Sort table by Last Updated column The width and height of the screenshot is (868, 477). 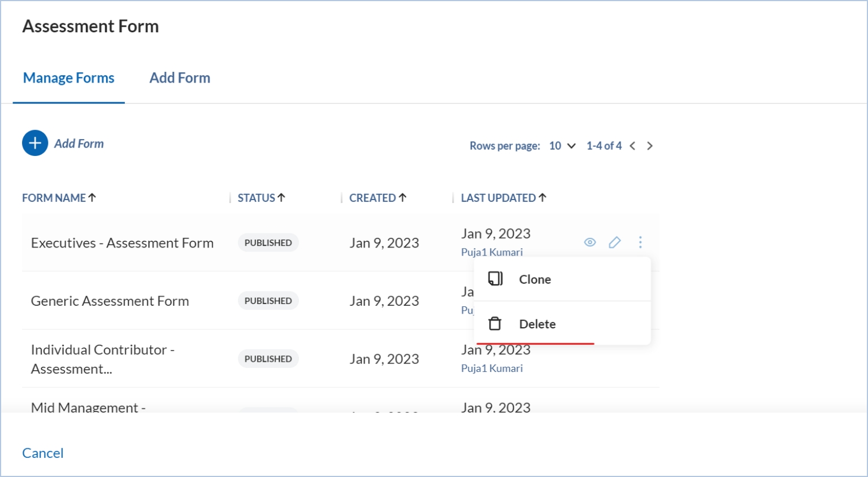(503, 198)
